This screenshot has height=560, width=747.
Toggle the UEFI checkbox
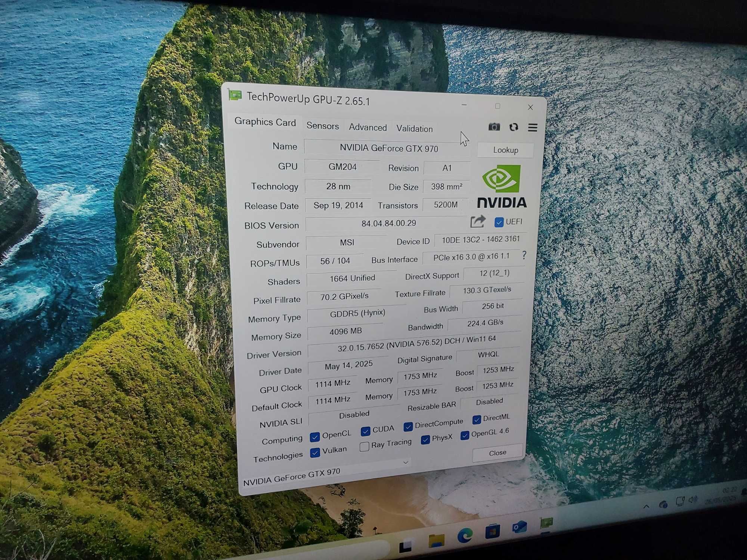pos(499,223)
